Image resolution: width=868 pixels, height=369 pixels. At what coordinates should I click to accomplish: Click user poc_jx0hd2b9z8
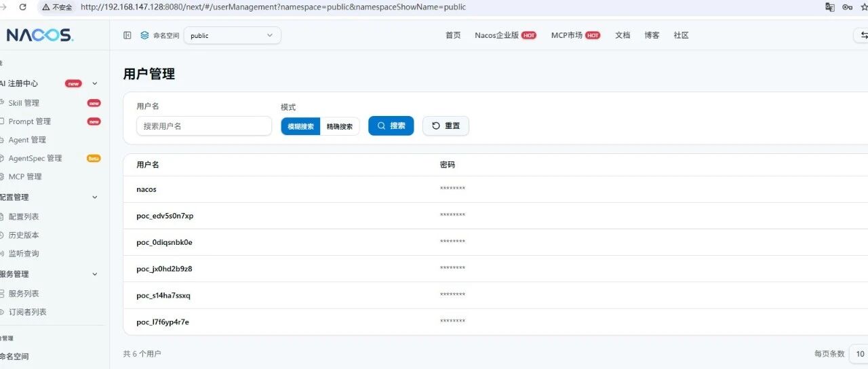pyautogui.click(x=164, y=269)
